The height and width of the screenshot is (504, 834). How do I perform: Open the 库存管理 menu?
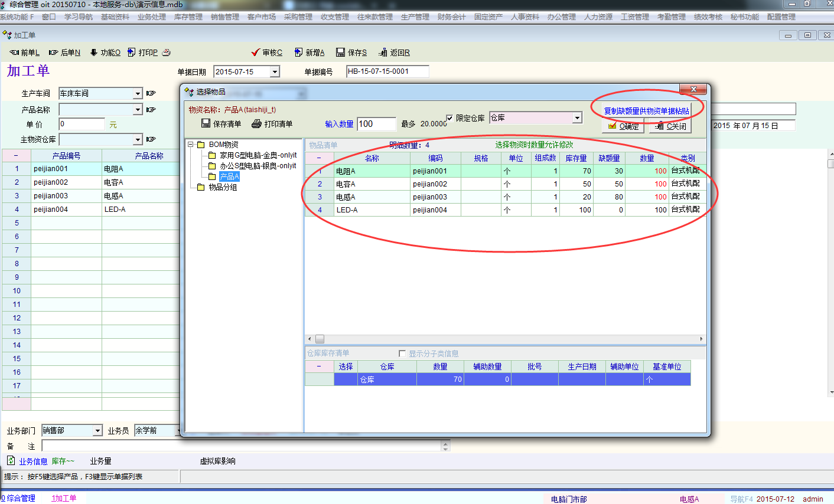click(188, 17)
